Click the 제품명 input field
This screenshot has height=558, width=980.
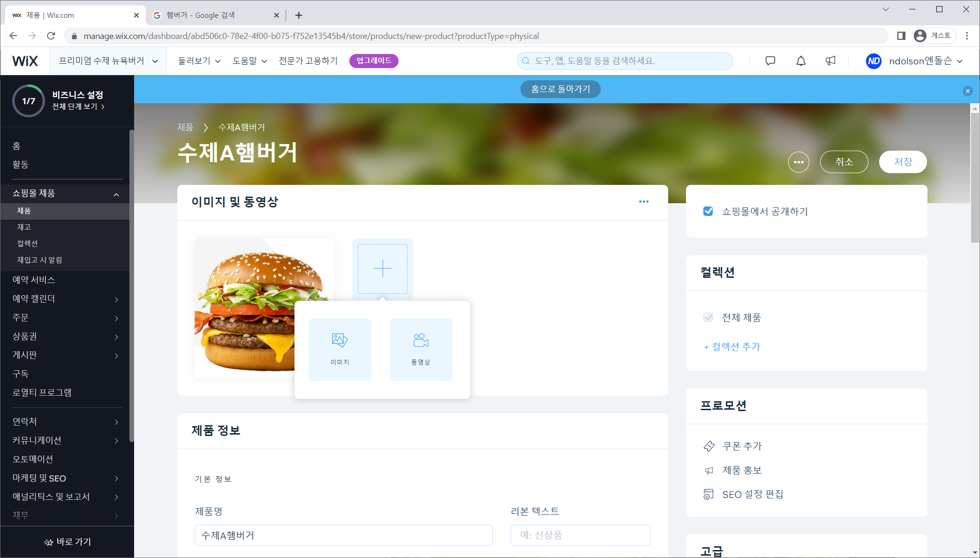point(343,535)
